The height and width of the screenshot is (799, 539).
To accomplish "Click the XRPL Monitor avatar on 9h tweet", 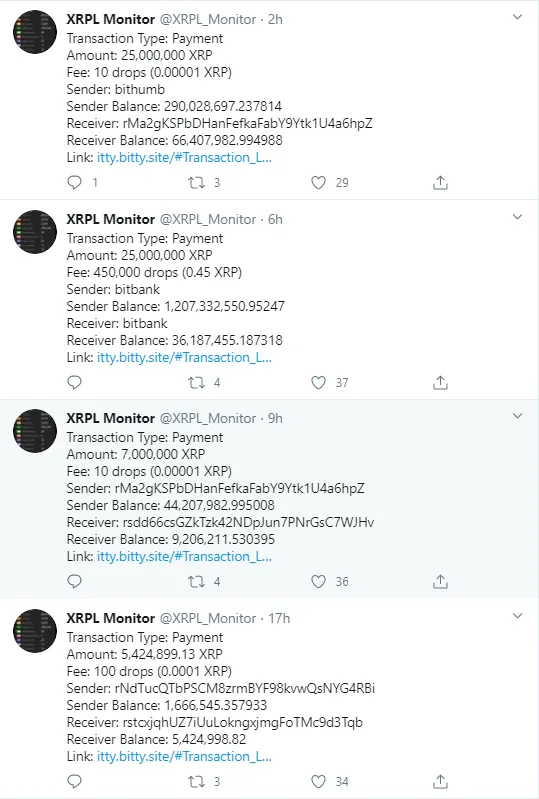I will pos(35,431).
